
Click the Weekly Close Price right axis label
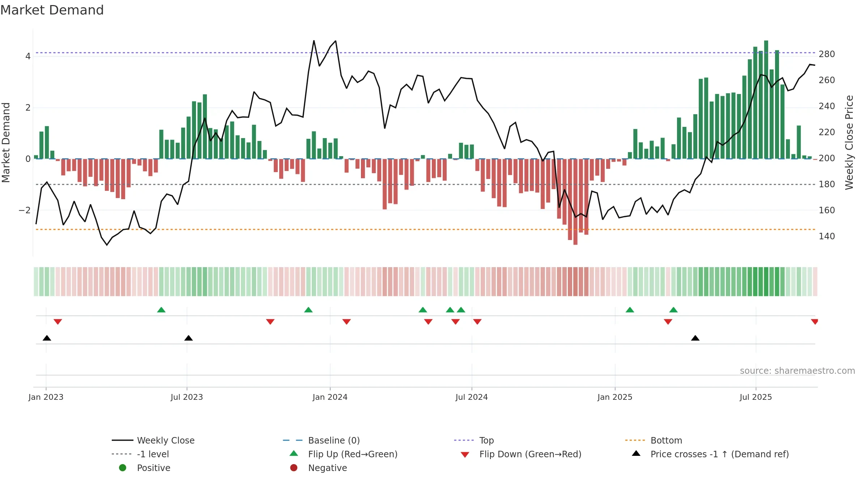coord(849,142)
